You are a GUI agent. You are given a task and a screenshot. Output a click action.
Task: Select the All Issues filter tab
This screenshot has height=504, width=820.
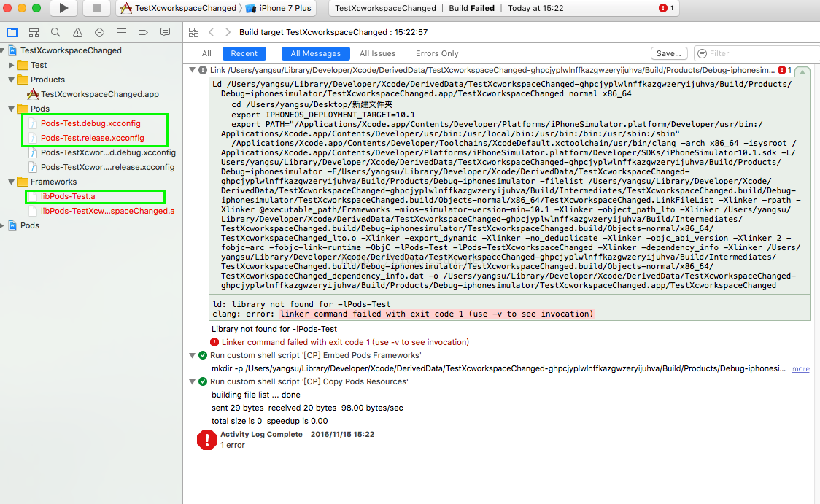click(x=378, y=53)
